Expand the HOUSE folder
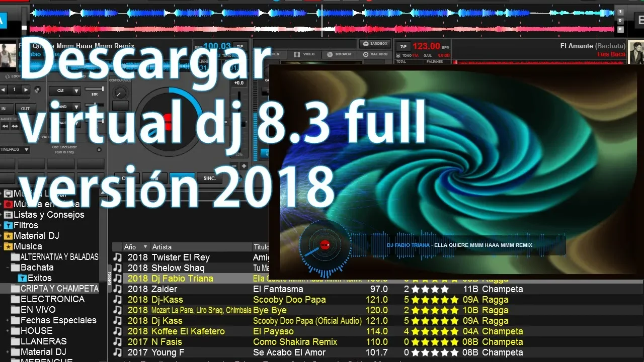 8,331
